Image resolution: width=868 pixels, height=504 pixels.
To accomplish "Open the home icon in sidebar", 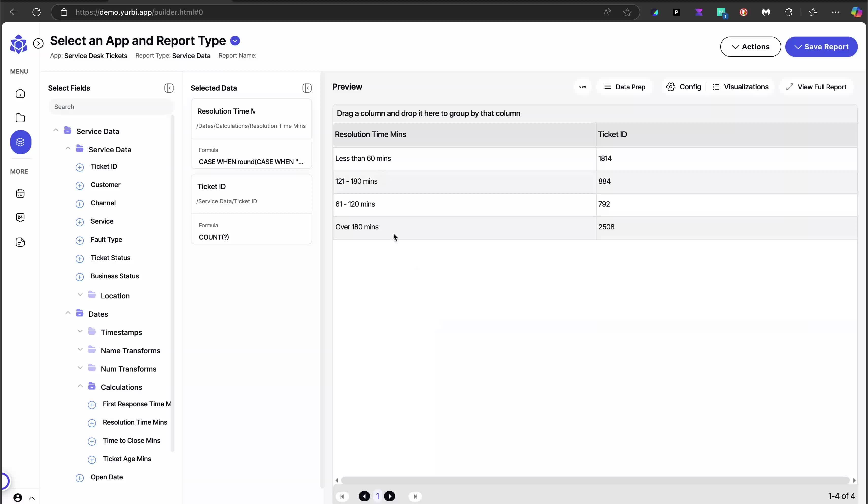I will coord(20,94).
